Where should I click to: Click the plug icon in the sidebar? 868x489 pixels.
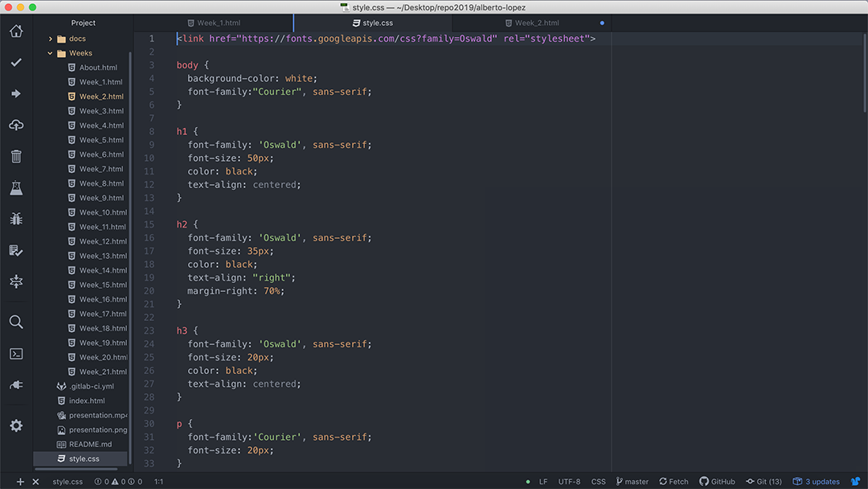click(x=16, y=385)
